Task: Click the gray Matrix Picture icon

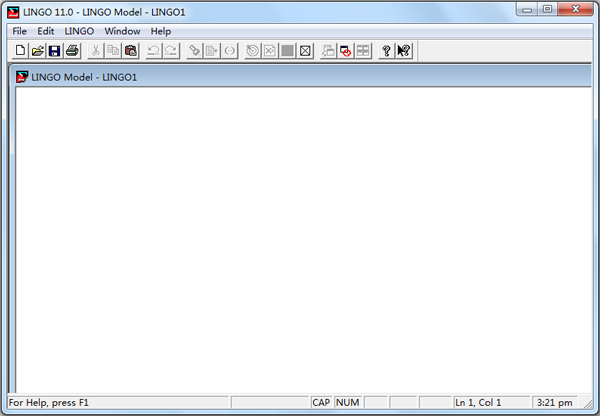Action: tap(288, 51)
